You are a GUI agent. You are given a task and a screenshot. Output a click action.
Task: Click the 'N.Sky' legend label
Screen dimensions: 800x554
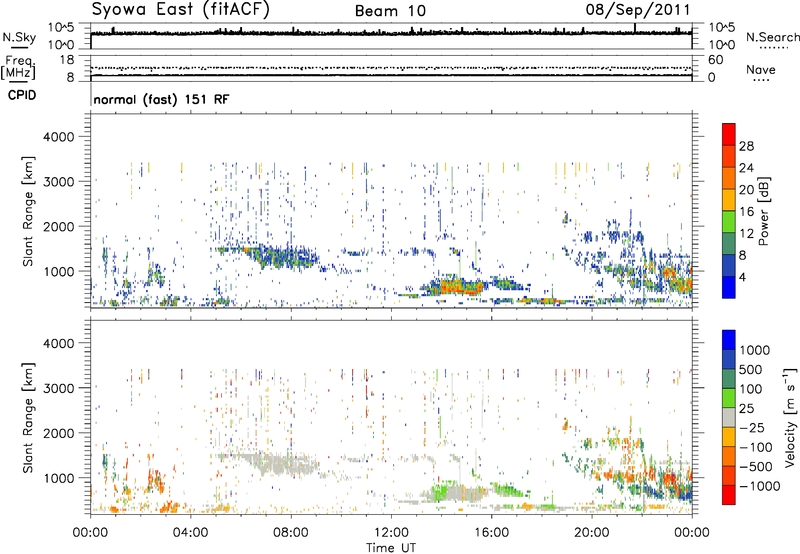[x=19, y=37]
